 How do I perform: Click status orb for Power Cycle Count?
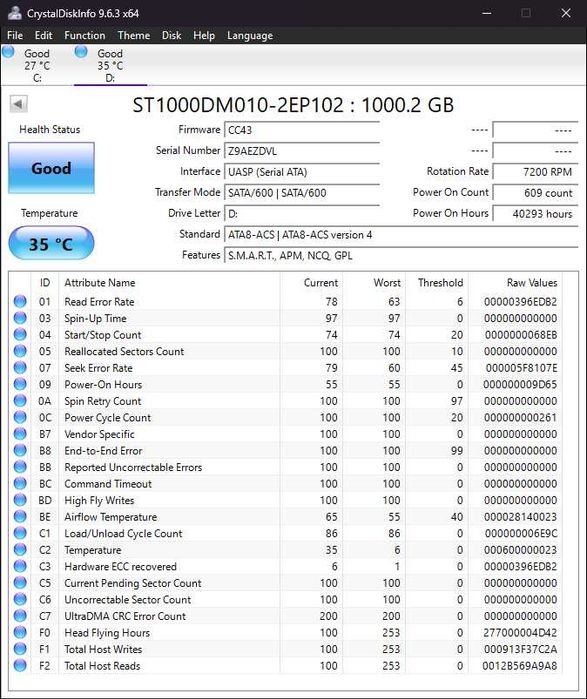coord(20,417)
